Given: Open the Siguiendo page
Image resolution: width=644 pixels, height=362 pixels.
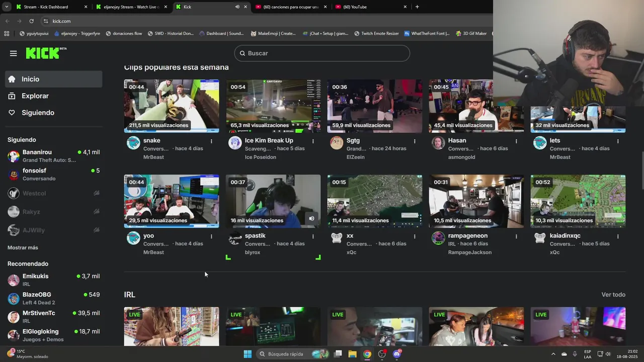Looking at the screenshot, I should [54, 113].
